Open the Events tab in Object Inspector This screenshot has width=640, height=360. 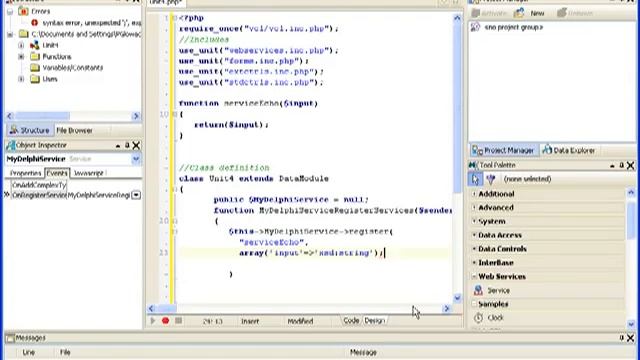[x=57, y=173]
